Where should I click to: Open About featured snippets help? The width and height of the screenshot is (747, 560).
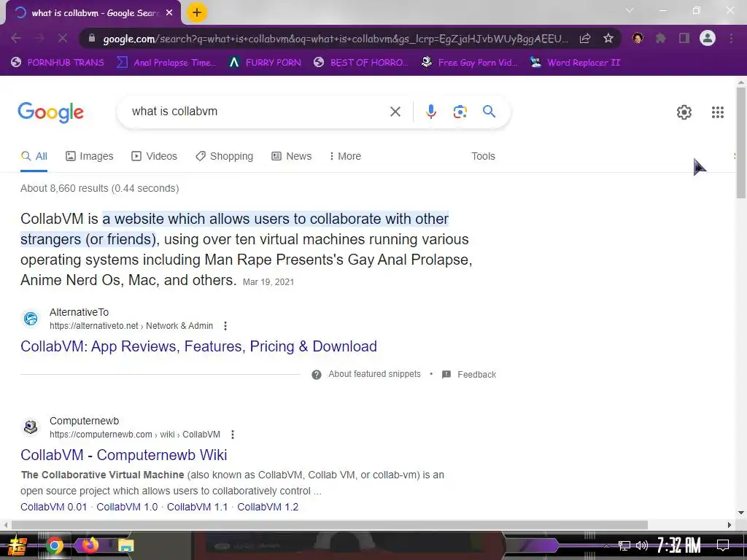coord(366,374)
